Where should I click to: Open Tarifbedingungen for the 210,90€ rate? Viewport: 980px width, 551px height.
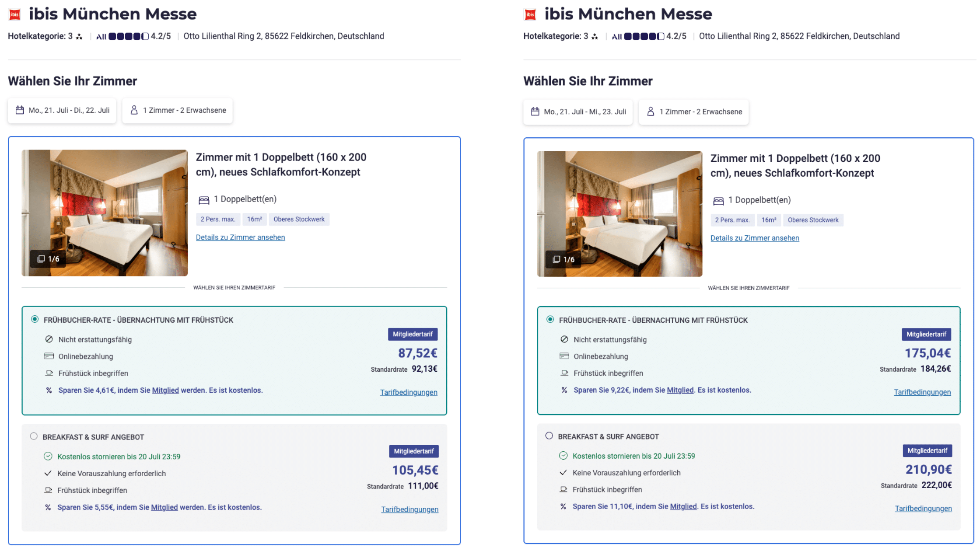pos(923,509)
